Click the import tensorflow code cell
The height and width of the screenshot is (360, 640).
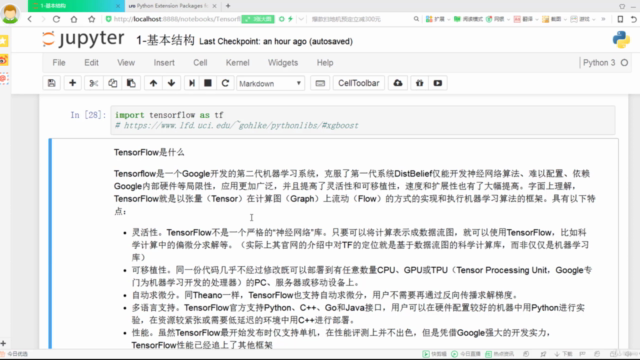(362, 120)
